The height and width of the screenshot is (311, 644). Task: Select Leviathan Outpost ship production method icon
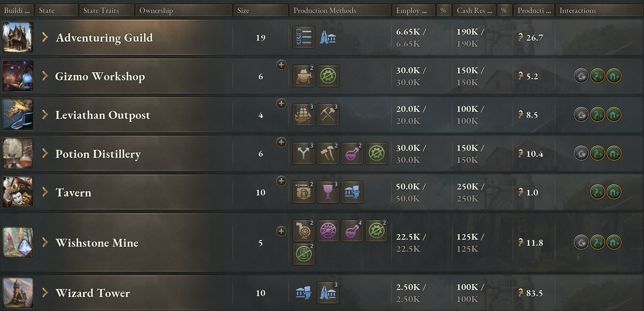303,115
